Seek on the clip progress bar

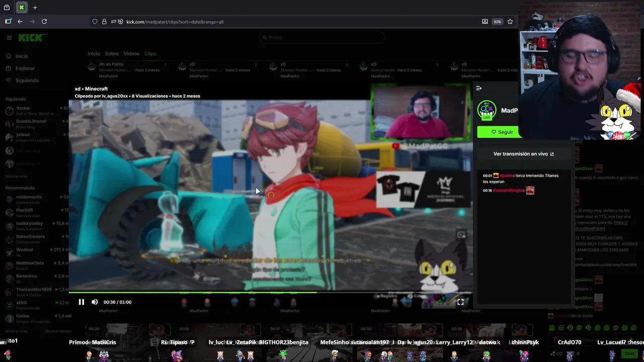coord(271,292)
